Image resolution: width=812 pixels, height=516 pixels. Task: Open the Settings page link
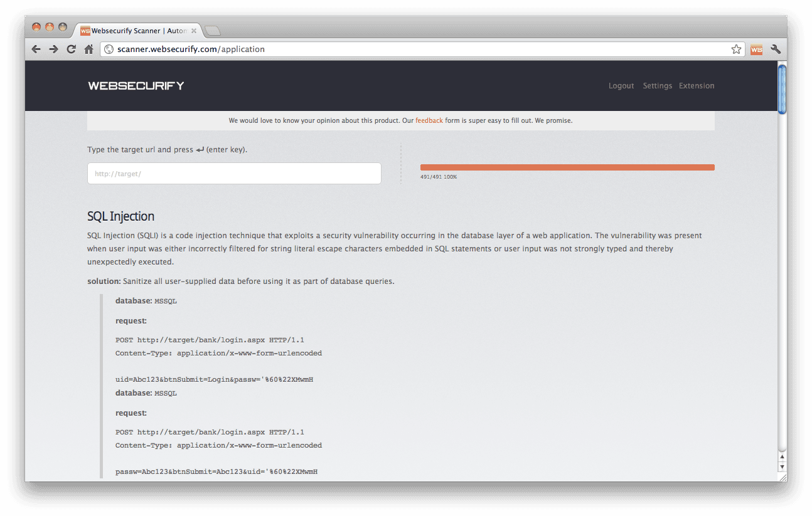point(657,86)
